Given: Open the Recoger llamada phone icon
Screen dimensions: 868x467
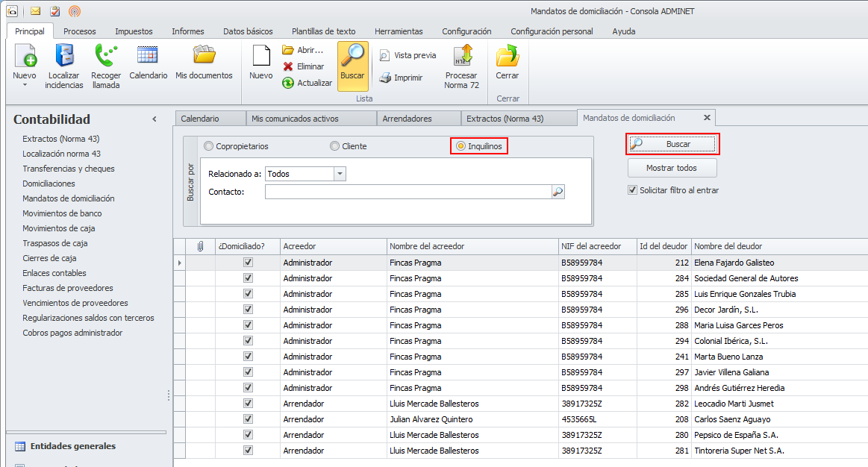Looking at the screenshot, I should point(106,57).
